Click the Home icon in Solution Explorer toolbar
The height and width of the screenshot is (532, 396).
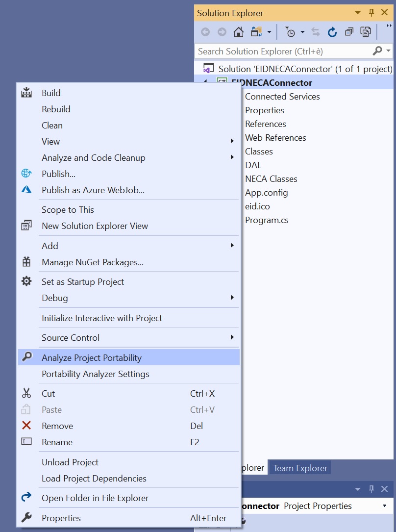pos(239,32)
